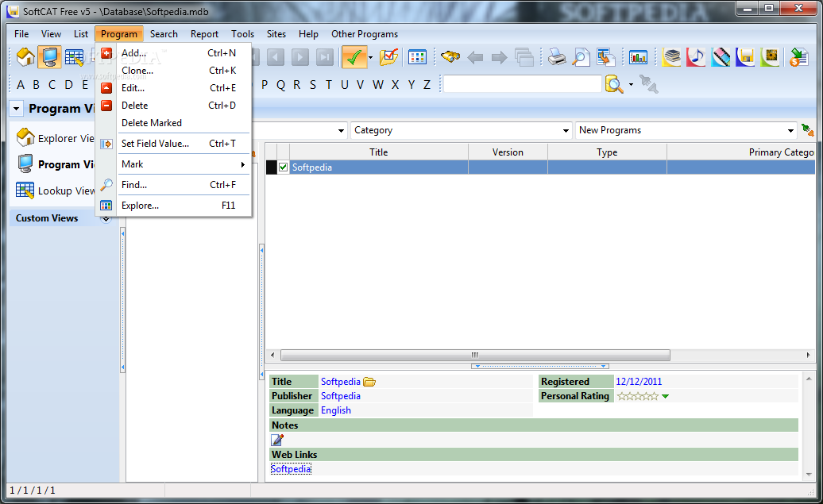Image resolution: width=823 pixels, height=504 pixels.
Task: Open the search options dropdown arrow
Action: point(631,84)
